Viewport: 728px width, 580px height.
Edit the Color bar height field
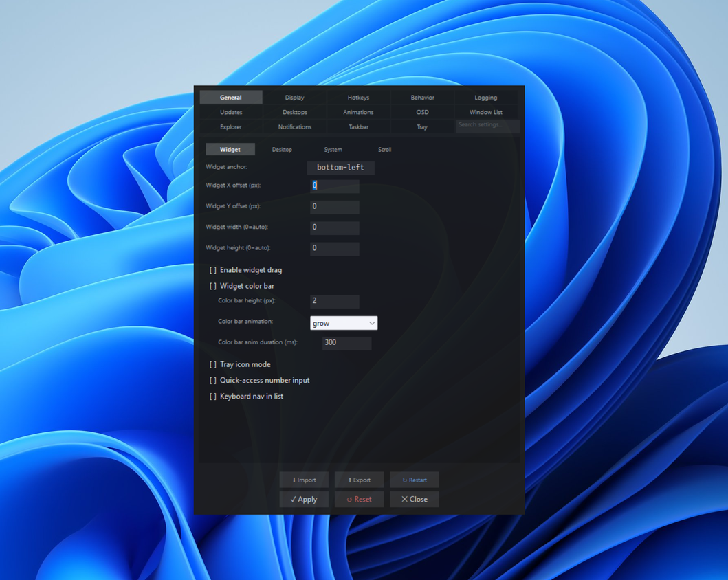coord(334,301)
